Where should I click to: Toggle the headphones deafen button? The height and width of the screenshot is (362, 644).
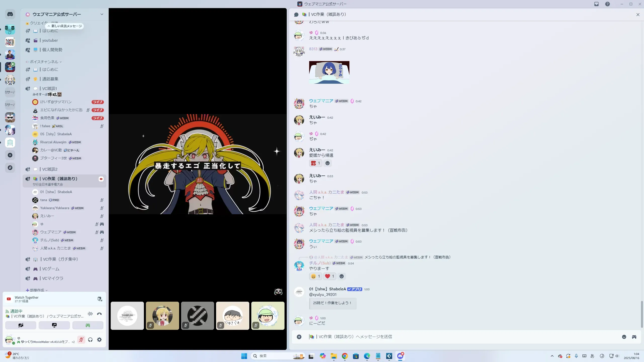(x=90, y=340)
